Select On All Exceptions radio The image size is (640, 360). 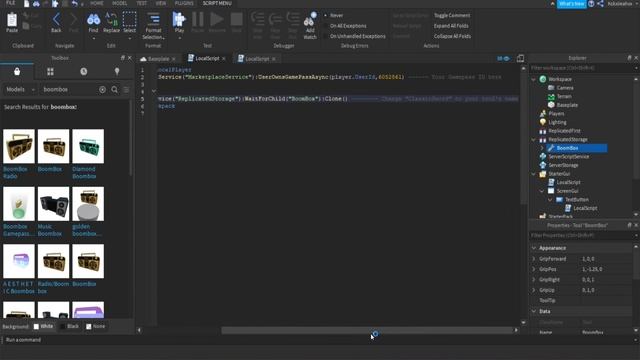[x=325, y=26]
